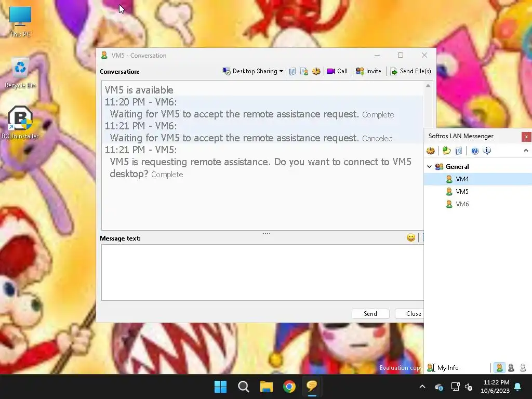
Task: Select This PC desktop icon
Action: click(x=20, y=22)
